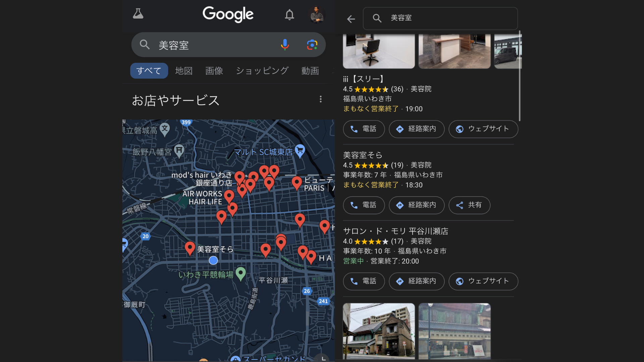Screen dimensions: 644x362
Task: Click route 20 road badge
Action: (x=145, y=236)
